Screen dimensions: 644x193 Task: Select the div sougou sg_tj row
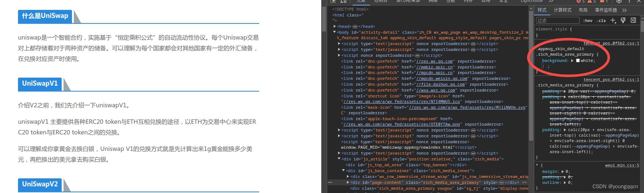[439, 189]
